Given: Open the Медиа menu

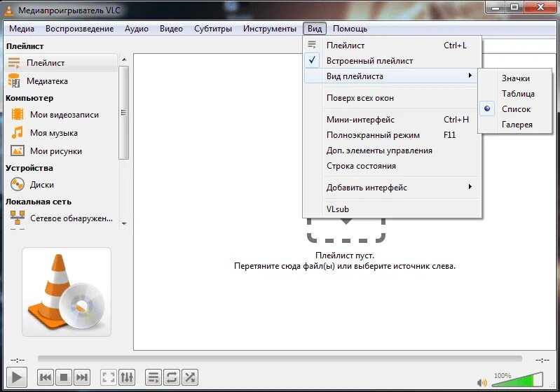Looking at the screenshot, I should point(22,29).
